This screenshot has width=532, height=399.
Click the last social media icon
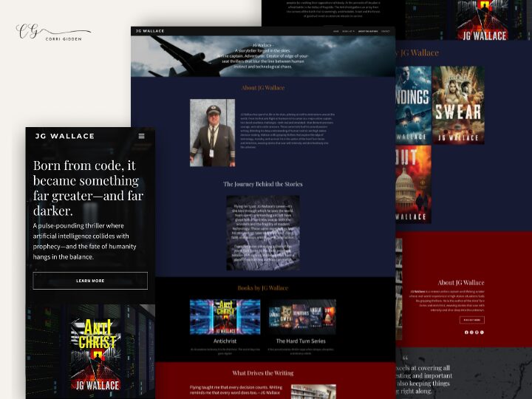coord(482,332)
